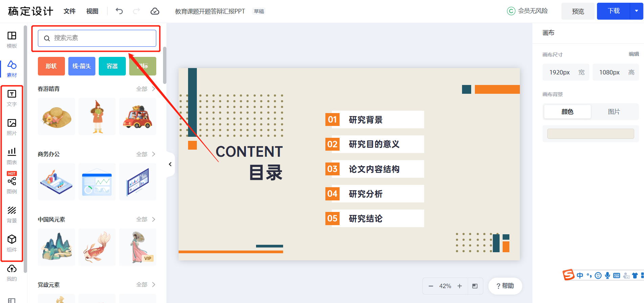Open the 文件 menu

tap(69, 11)
